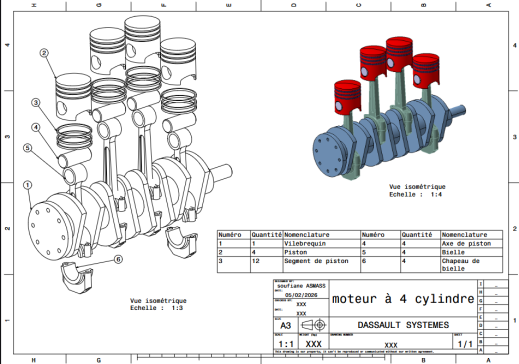Click the DASSAULT SYSTEMES company field
Viewport: 519px width, 364px height.
(x=403, y=325)
